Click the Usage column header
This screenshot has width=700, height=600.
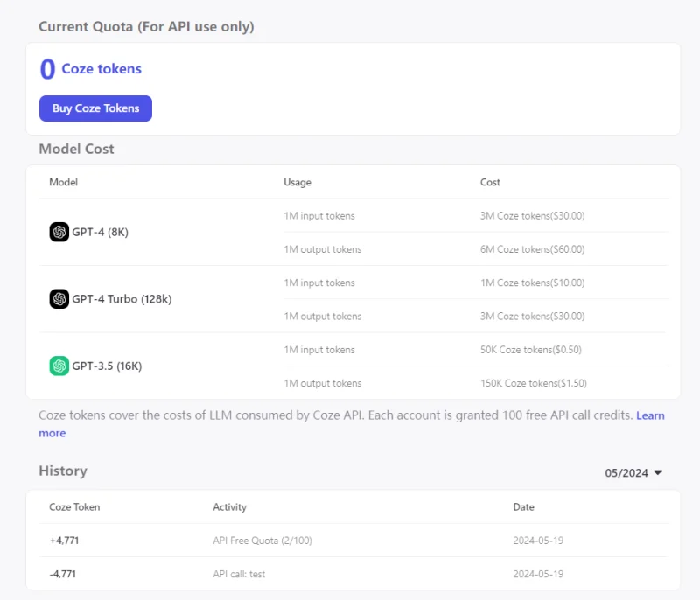click(x=297, y=182)
